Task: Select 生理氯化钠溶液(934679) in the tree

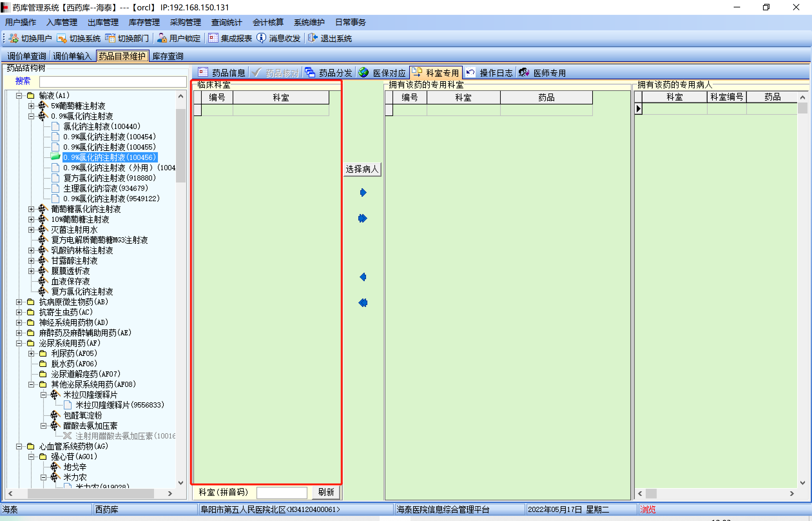Action: (105, 188)
